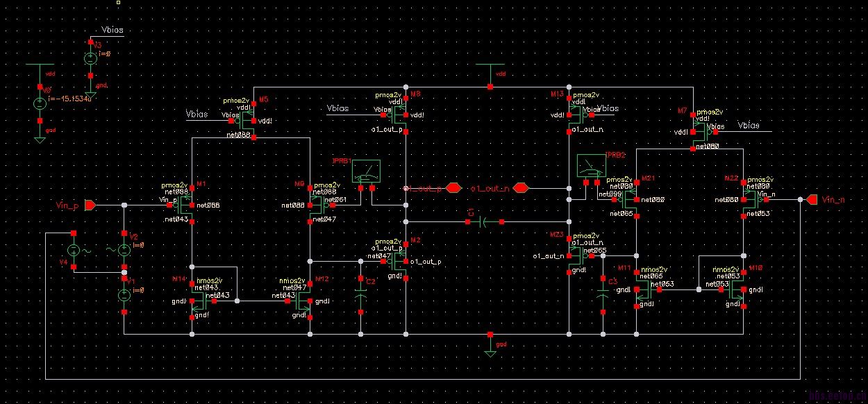Viewport: 868px width, 404px height.
Task: Select the V1 DC source symbol
Action: coord(124,296)
